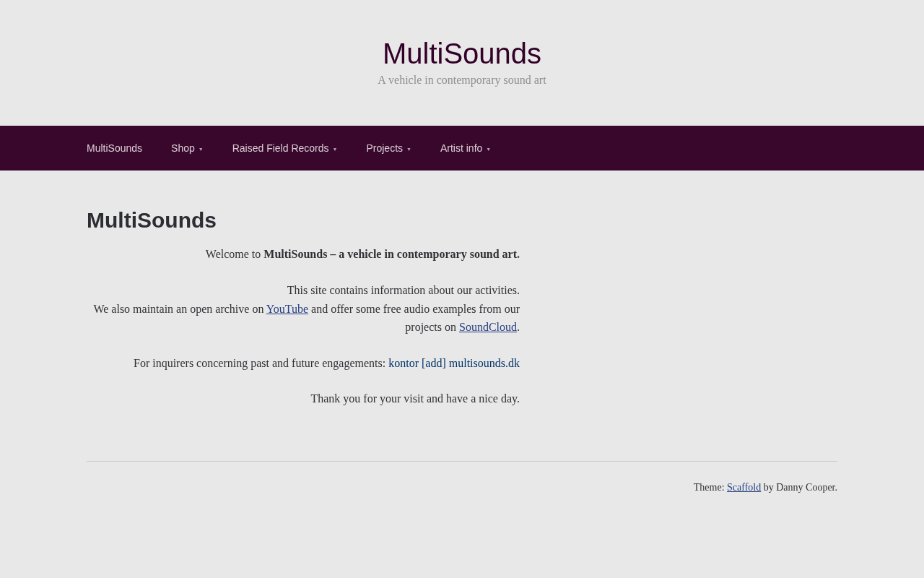Expand the Raised Field Records dropdown arrow
The image size is (924, 578).
click(x=335, y=150)
